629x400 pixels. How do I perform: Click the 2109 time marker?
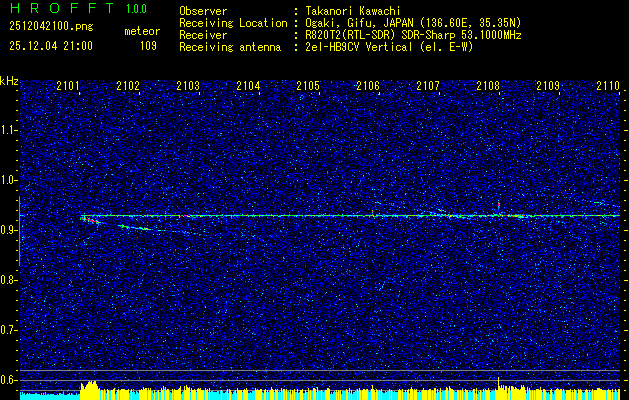coord(548,85)
